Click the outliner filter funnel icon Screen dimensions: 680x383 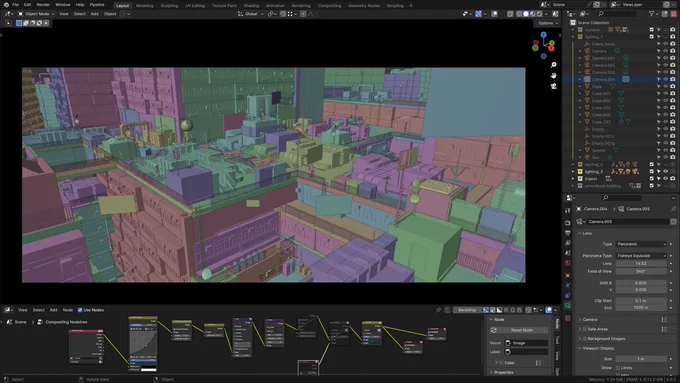651,14
